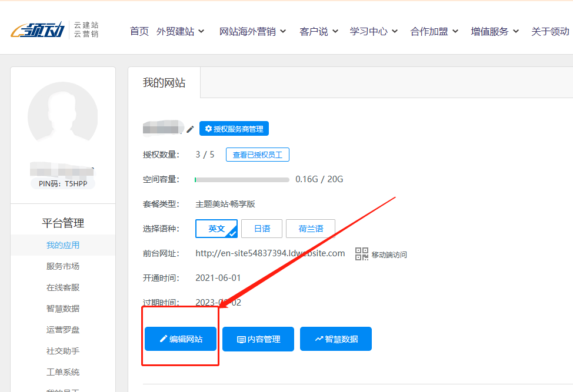Open 授权服务商管理 with gear icon
Viewport: 573px width, 392px height.
(x=234, y=129)
